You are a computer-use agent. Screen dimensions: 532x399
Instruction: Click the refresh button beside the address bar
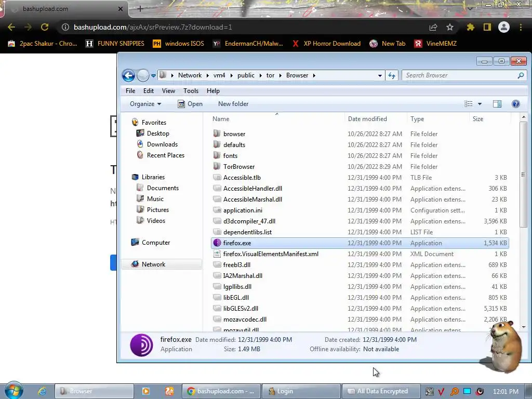coord(392,75)
